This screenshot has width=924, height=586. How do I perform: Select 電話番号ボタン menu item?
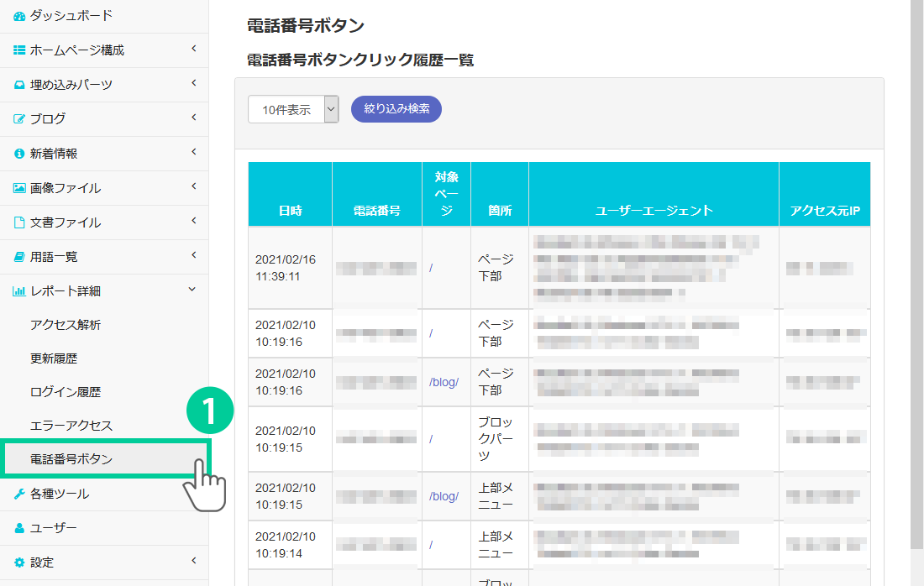point(71,459)
